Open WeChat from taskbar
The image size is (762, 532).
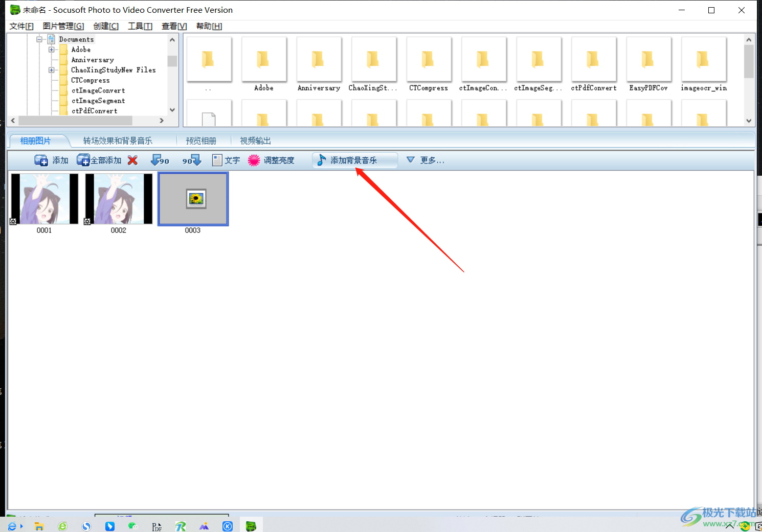click(x=133, y=526)
